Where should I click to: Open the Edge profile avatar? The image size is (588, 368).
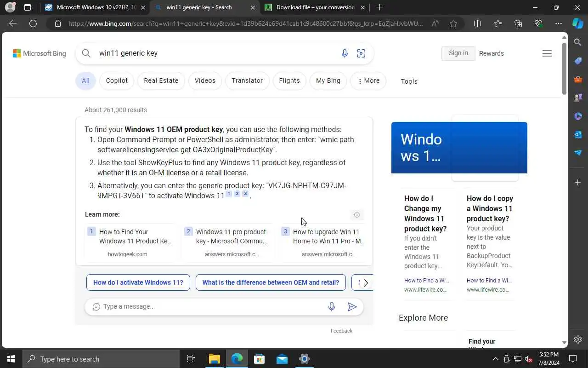point(10,7)
